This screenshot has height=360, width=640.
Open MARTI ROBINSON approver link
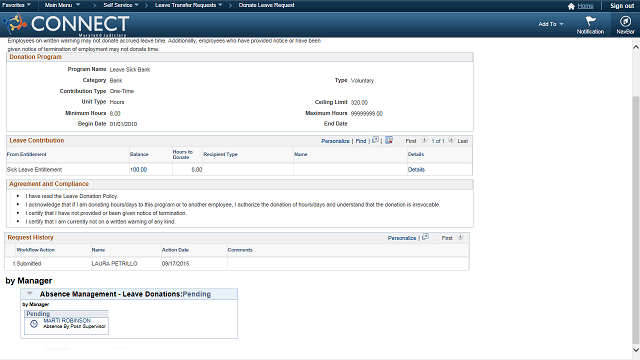67,321
